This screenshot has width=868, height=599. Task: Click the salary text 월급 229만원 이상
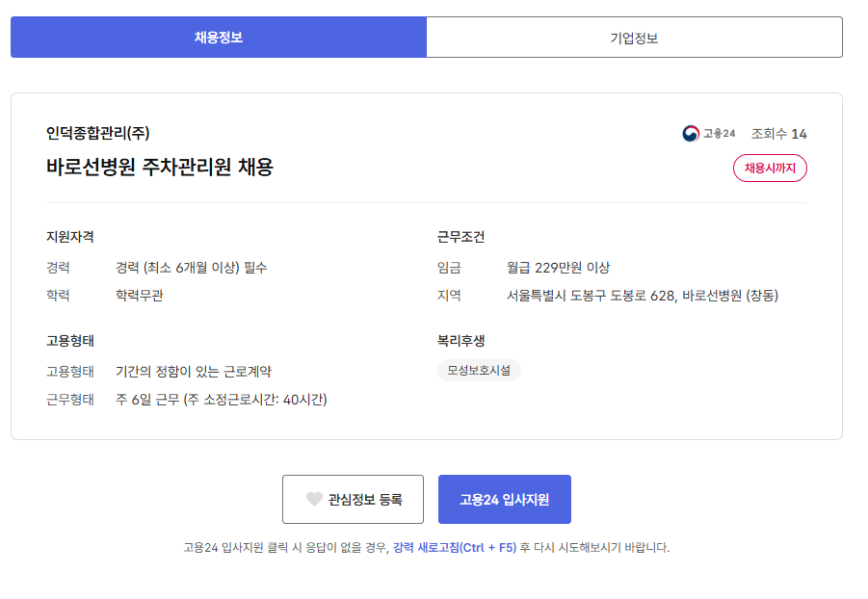[558, 268]
